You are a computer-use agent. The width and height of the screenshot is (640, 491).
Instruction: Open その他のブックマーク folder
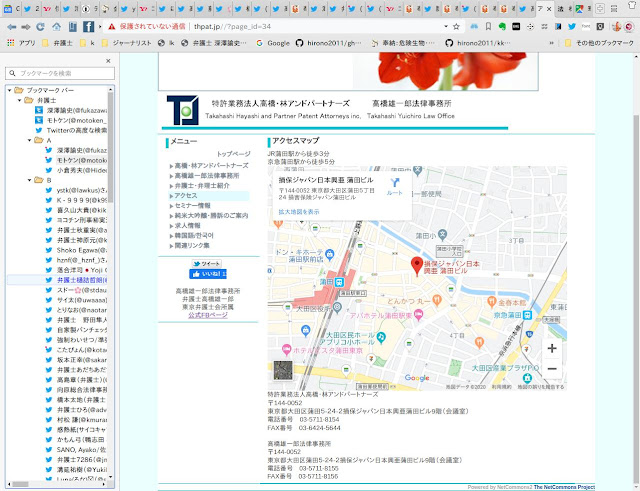599,43
